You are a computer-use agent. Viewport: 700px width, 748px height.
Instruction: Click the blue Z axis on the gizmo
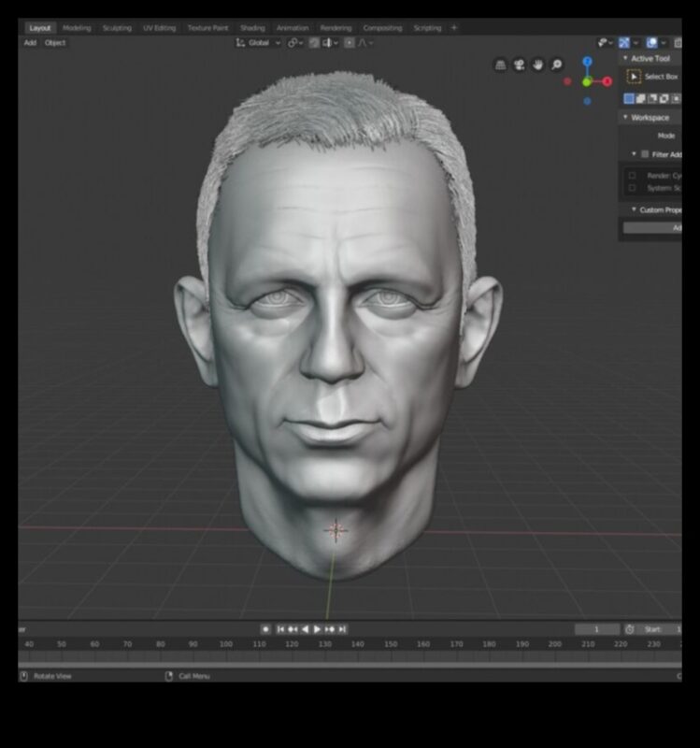click(587, 62)
